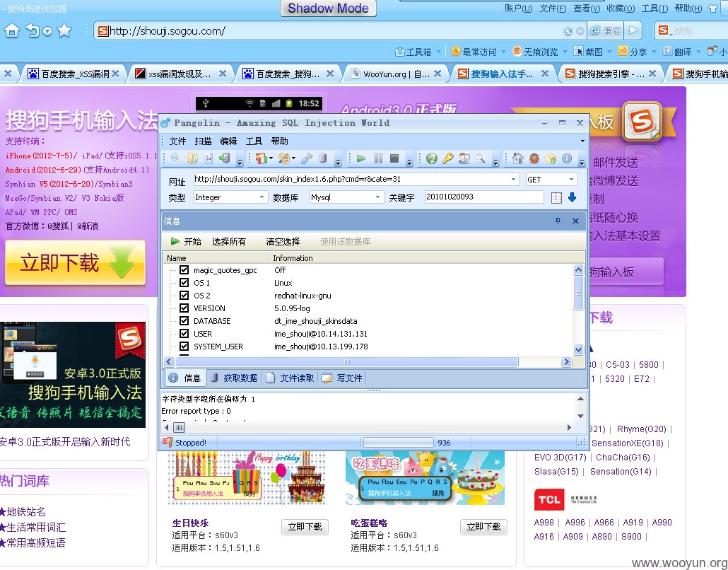The height and width of the screenshot is (570, 728).
Task: Click the browser back arrow icon
Action: pyautogui.click(x=33, y=30)
